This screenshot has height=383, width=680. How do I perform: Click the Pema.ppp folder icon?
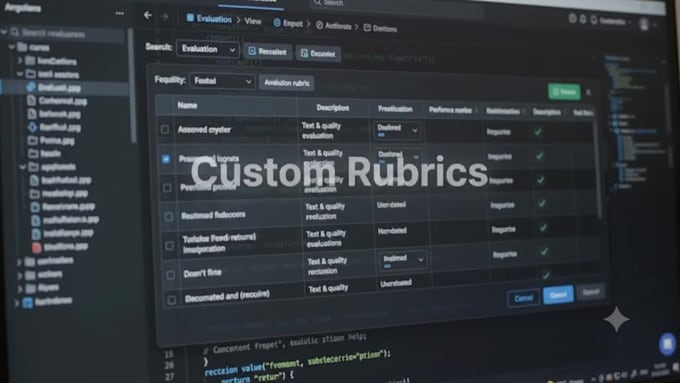point(33,140)
